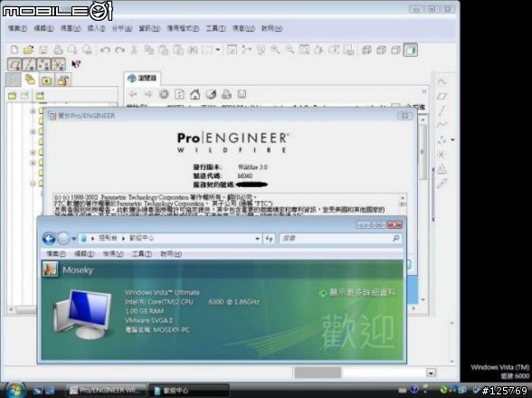Paste from the top toolbar icon

(x=164, y=51)
